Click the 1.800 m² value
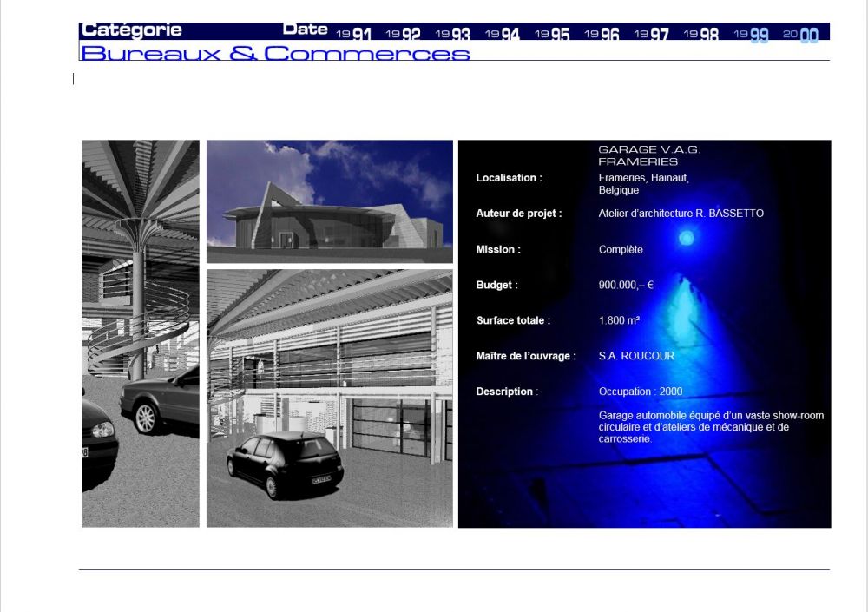868x612 pixels. click(x=620, y=320)
